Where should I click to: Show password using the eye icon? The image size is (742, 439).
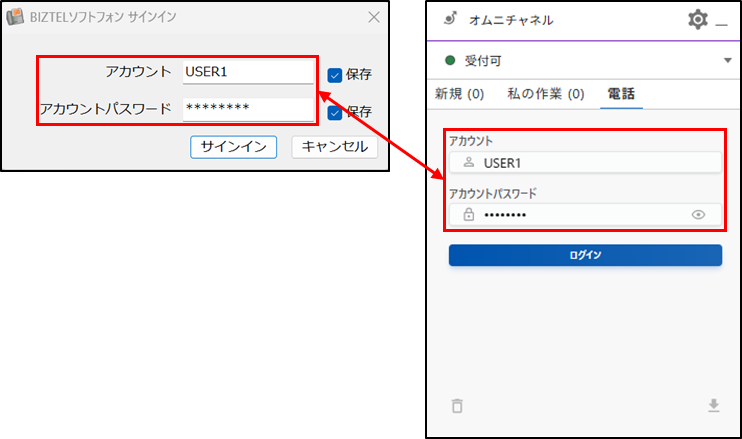click(698, 215)
